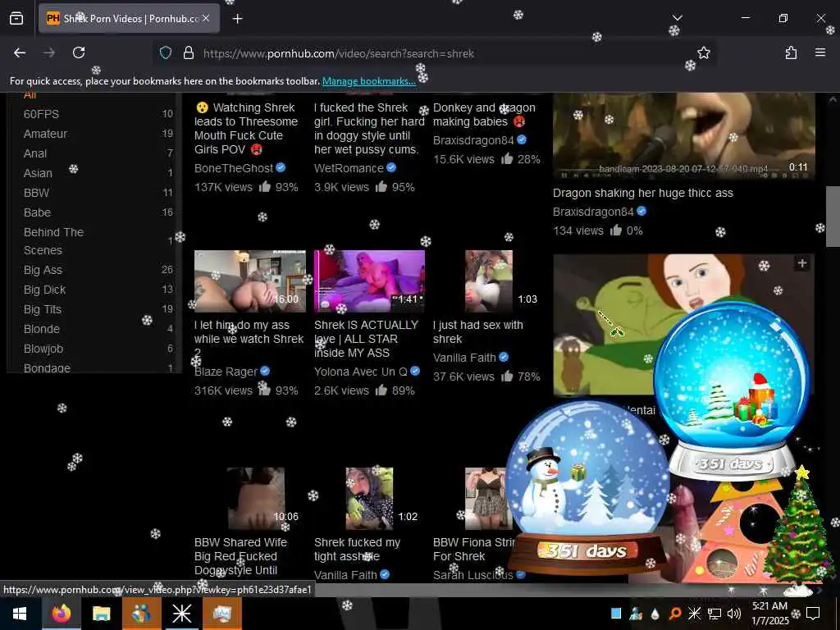Image resolution: width=840 pixels, height=630 pixels.
Task: Open File Explorer from the taskbar
Action: click(101, 614)
